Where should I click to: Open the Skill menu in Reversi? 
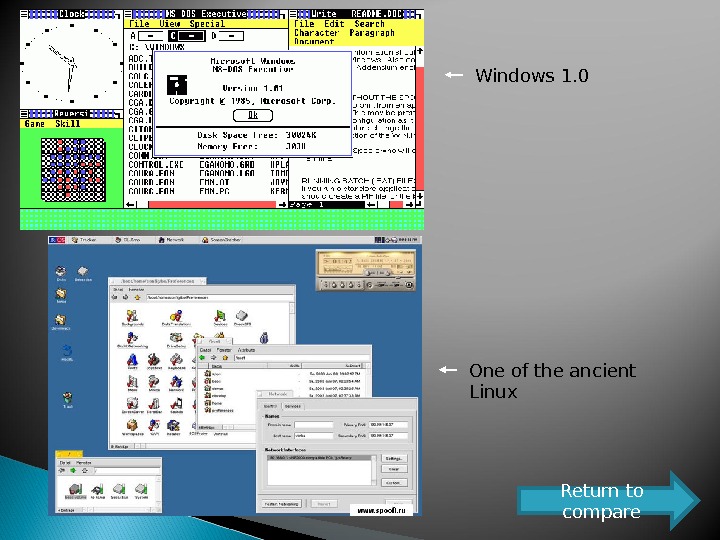click(x=68, y=124)
